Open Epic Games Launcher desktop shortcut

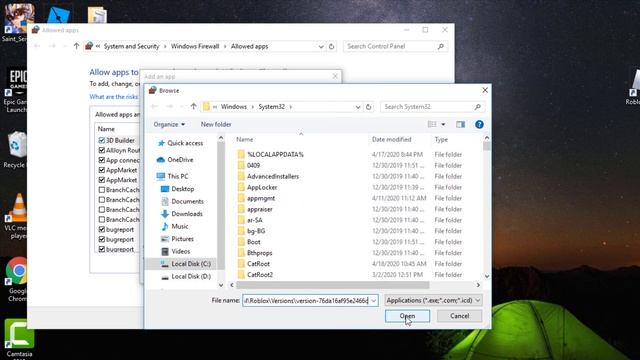[x=16, y=91]
